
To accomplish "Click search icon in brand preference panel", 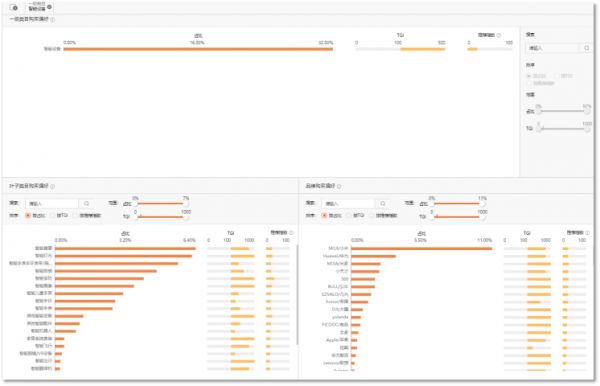I will point(383,204).
